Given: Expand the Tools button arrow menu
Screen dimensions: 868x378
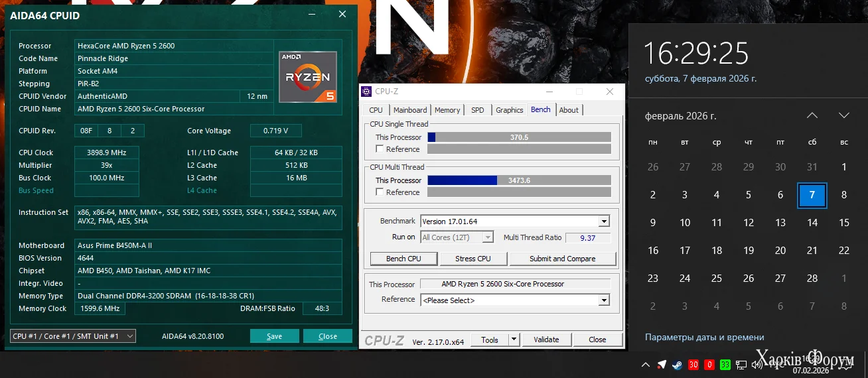Looking at the screenshot, I should [514, 340].
